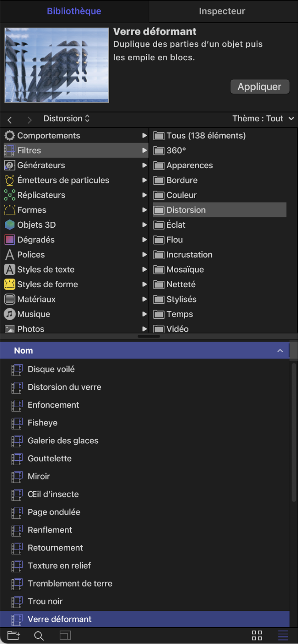Open the Objets 3D category
298x644 pixels.
pyautogui.click(x=36, y=225)
